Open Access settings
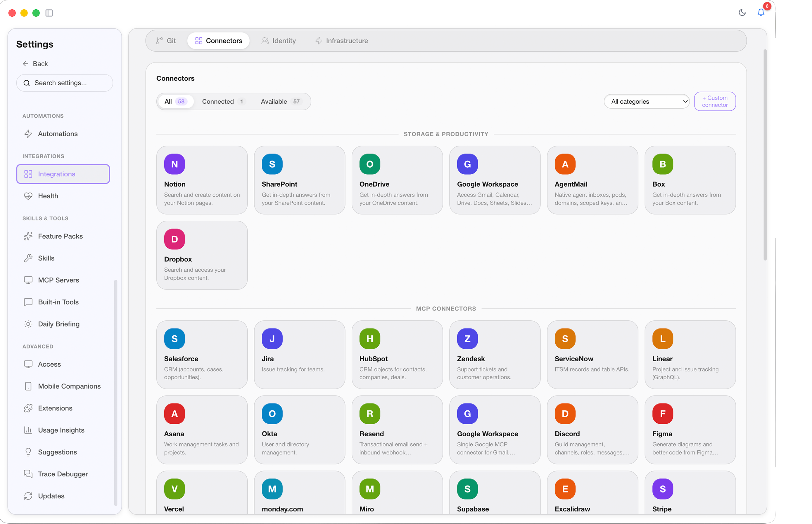Image resolution: width=812 pixels, height=524 pixels. 63,364
